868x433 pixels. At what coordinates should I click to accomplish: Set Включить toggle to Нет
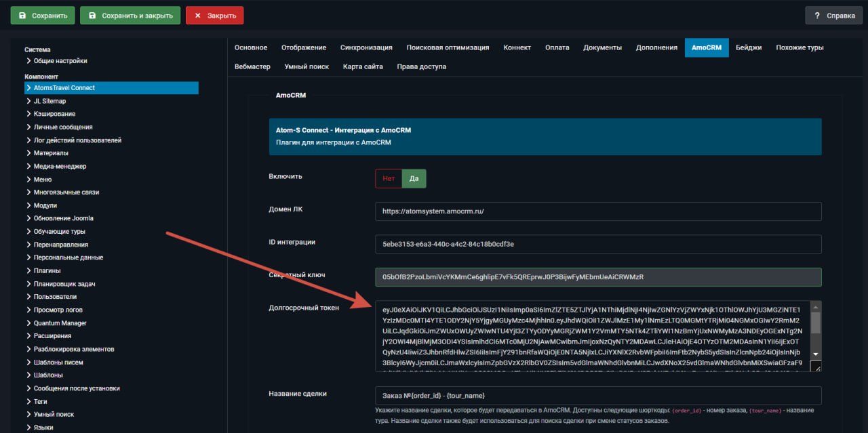(x=389, y=178)
